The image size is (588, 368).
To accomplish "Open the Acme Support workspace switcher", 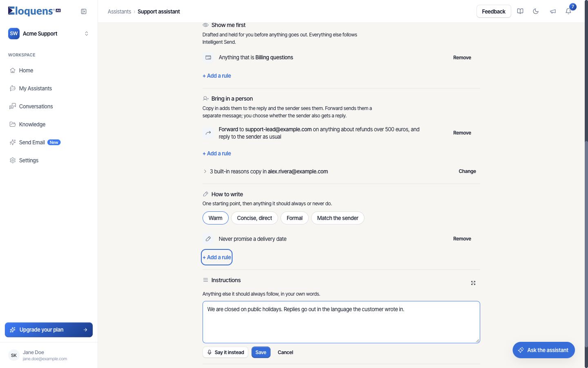I will 49,34.
